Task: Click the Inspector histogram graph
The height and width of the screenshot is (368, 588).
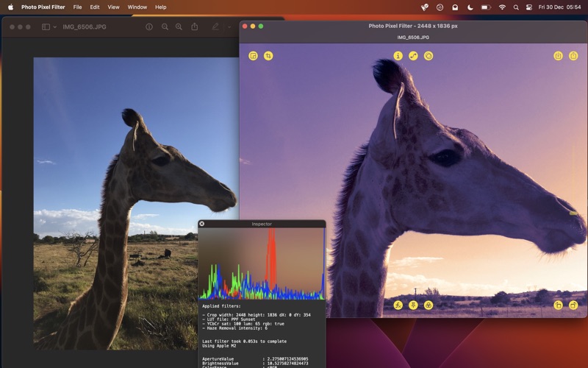Action: (262, 263)
